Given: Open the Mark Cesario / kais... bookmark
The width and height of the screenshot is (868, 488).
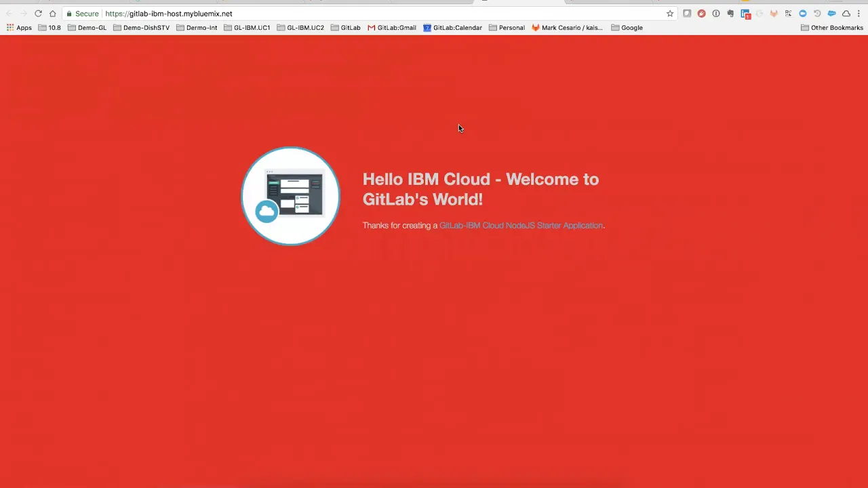Looking at the screenshot, I should 567,28.
